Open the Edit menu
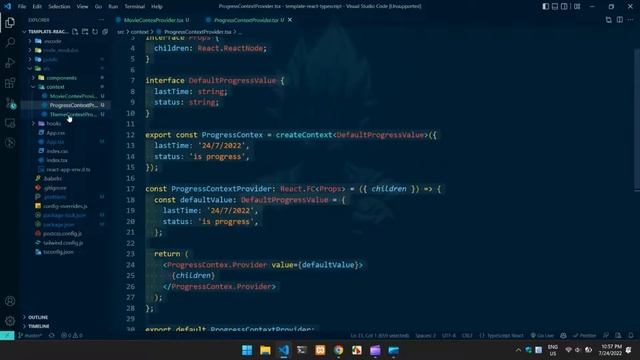Screen dimensions: 640x360 [x=37, y=7]
